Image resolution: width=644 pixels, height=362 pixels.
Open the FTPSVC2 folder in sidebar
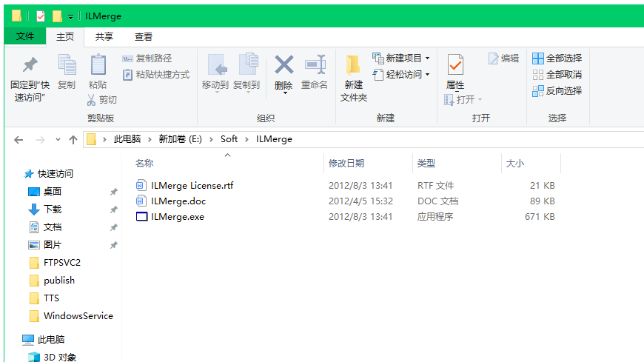[62, 263]
